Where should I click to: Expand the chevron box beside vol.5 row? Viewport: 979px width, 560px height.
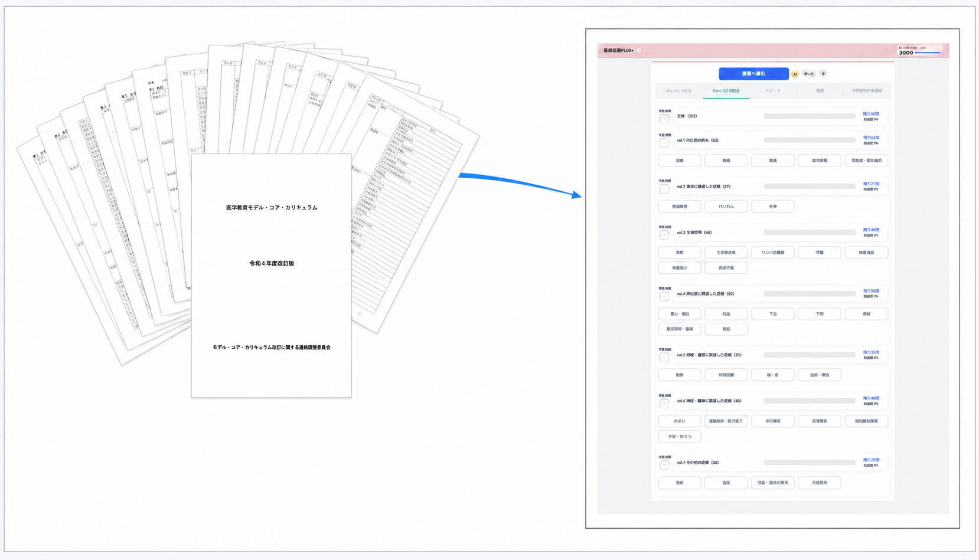tap(664, 358)
